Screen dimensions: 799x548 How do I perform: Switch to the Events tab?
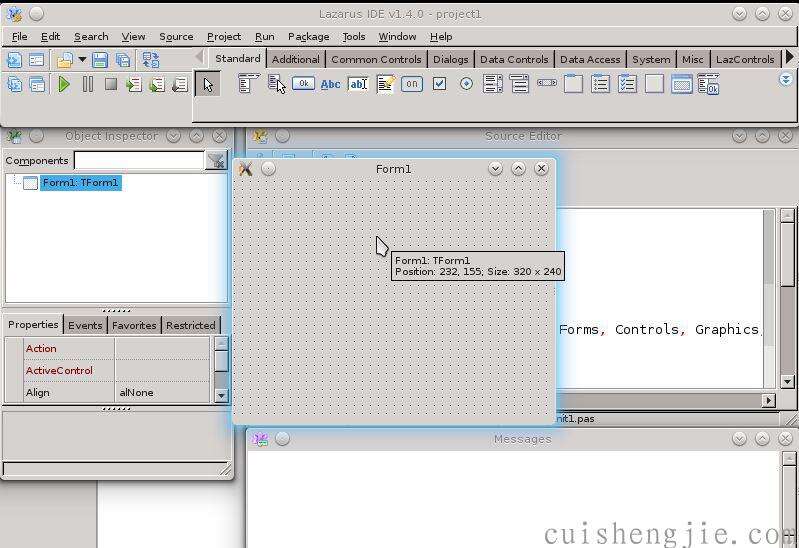point(85,325)
